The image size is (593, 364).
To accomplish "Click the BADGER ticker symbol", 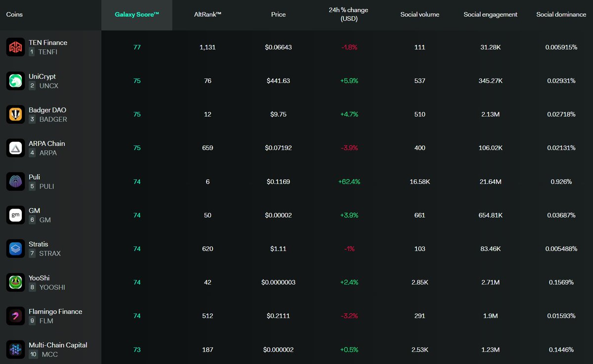I will click(53, 120).
